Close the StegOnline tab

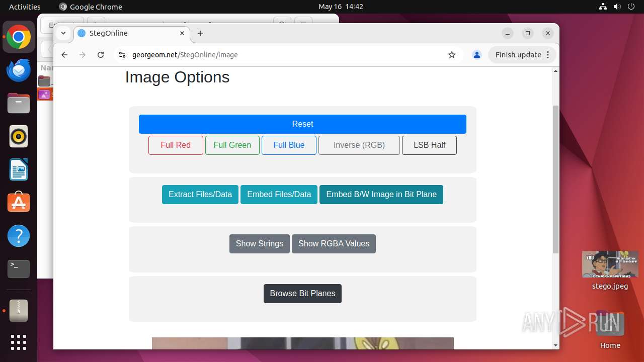click(x=182, y=33)
